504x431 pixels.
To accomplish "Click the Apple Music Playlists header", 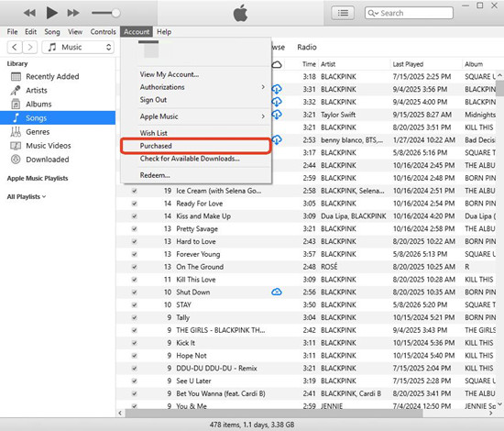I will (x=38, y=178).
